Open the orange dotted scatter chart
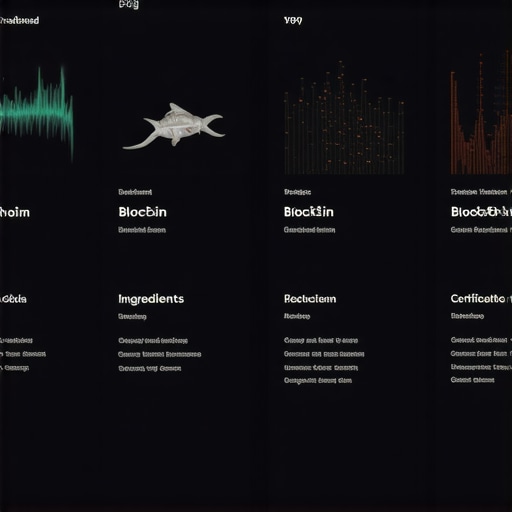Image resolution: width=512 pixels, height=512 pixels. pyautogui.click(x=344, y=117)
